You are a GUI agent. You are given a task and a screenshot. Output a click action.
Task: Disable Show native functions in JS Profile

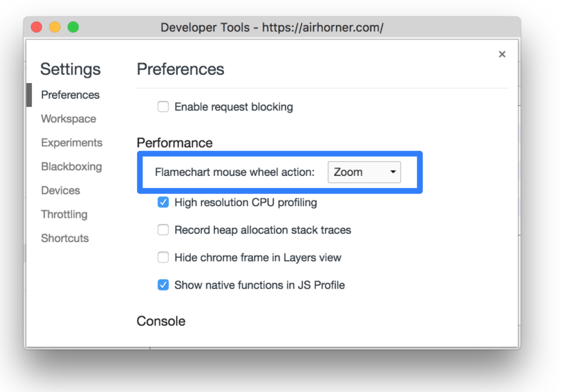pos(163,285)
